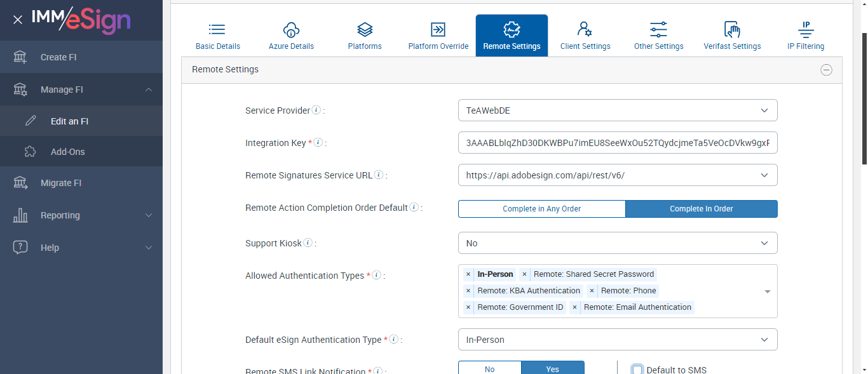Viewport: 868px width, 374px height.
Task: Click info icon next to Support Kiosk
Action: click(308, 243)
